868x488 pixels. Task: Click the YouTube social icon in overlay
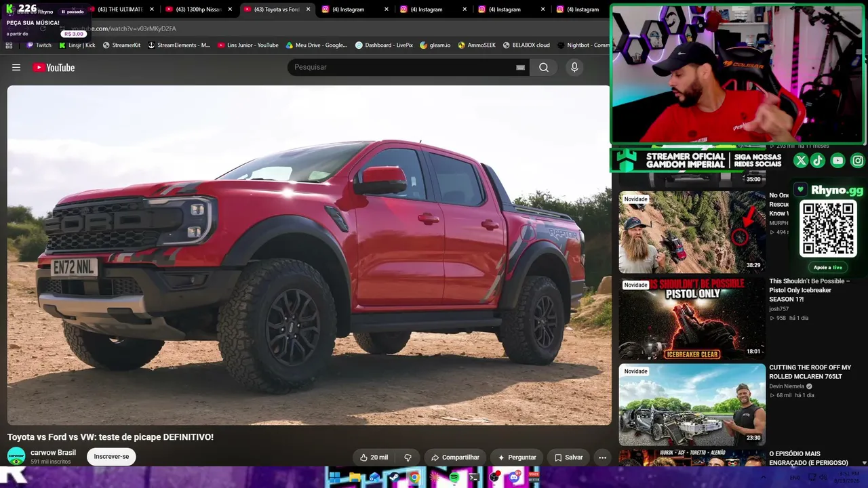pyautogui.click(x=838, y=161)
